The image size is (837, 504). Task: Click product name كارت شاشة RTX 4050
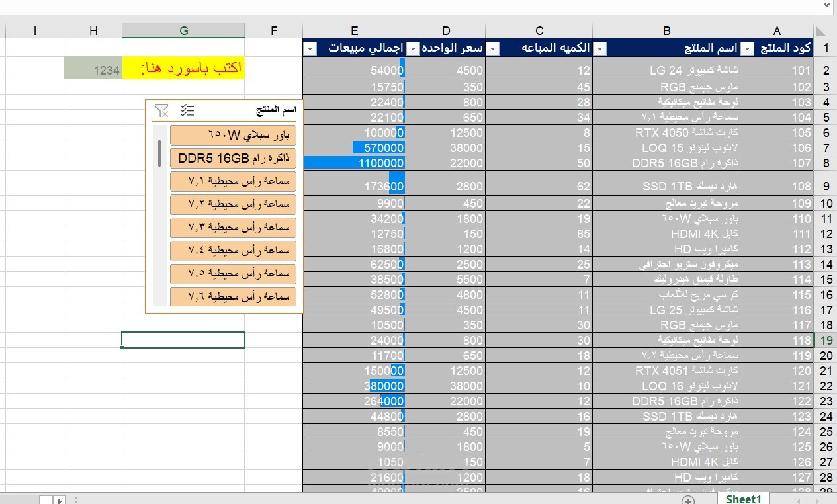(x=666, y=132)
